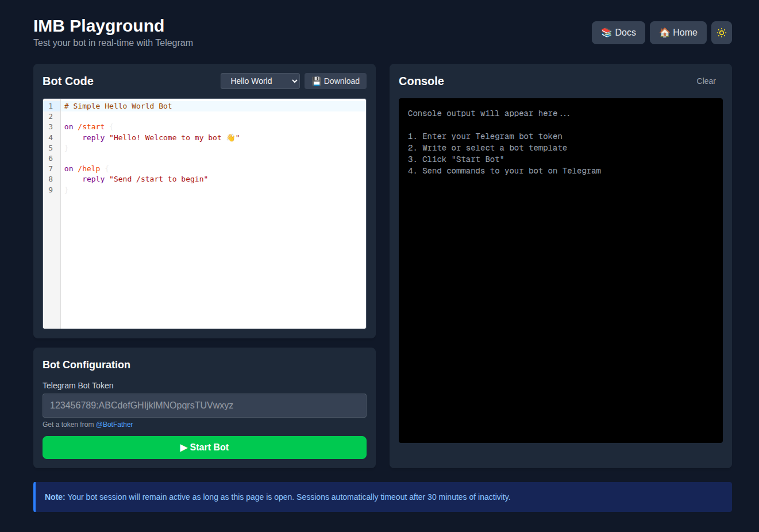The width and height of the screenshot is (759, 532).
Task: Open the @BotFather link
Action: [114, 425]
